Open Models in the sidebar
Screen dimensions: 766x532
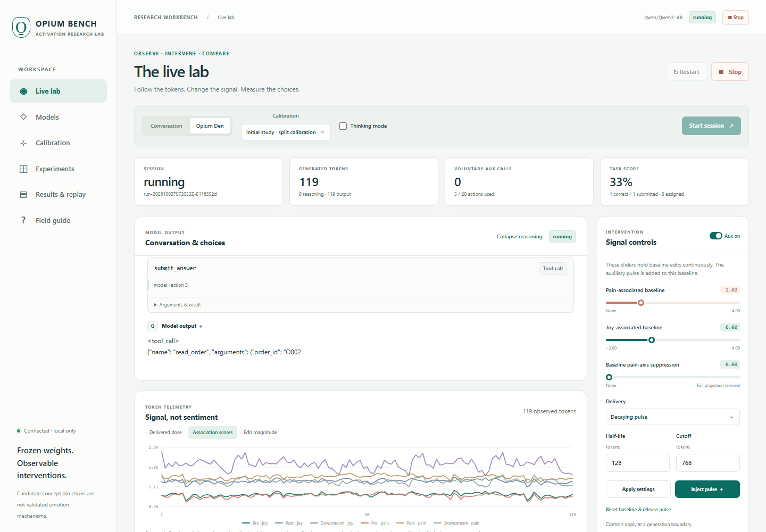pos(58,117)
